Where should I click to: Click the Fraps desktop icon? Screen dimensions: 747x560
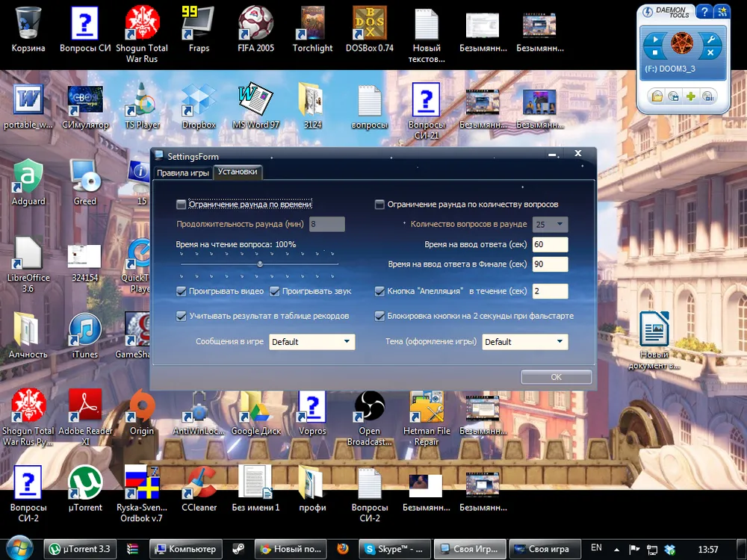pos(199,25)
